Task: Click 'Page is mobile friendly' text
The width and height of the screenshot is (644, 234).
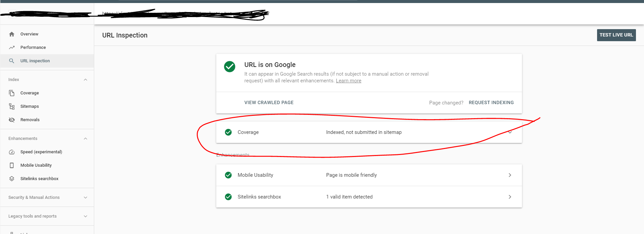Action: click(351, 175)
